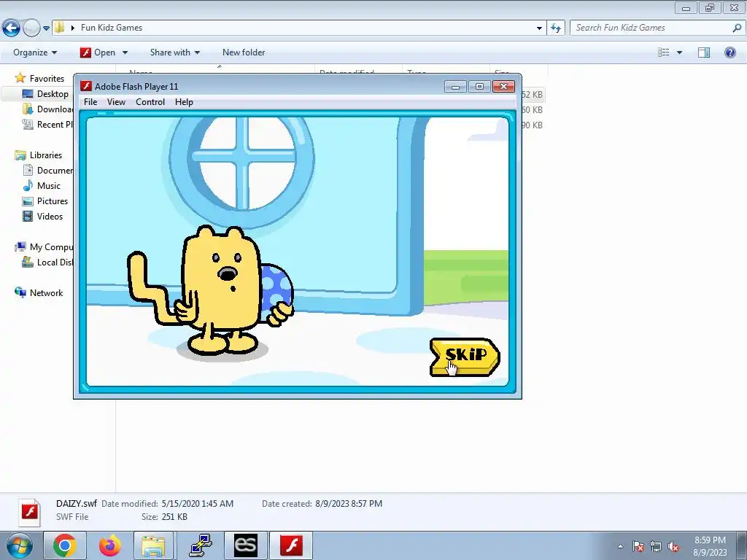Click the search magnifier icon
The height and width of the screenshot is (560, 747).
point(737,28)
